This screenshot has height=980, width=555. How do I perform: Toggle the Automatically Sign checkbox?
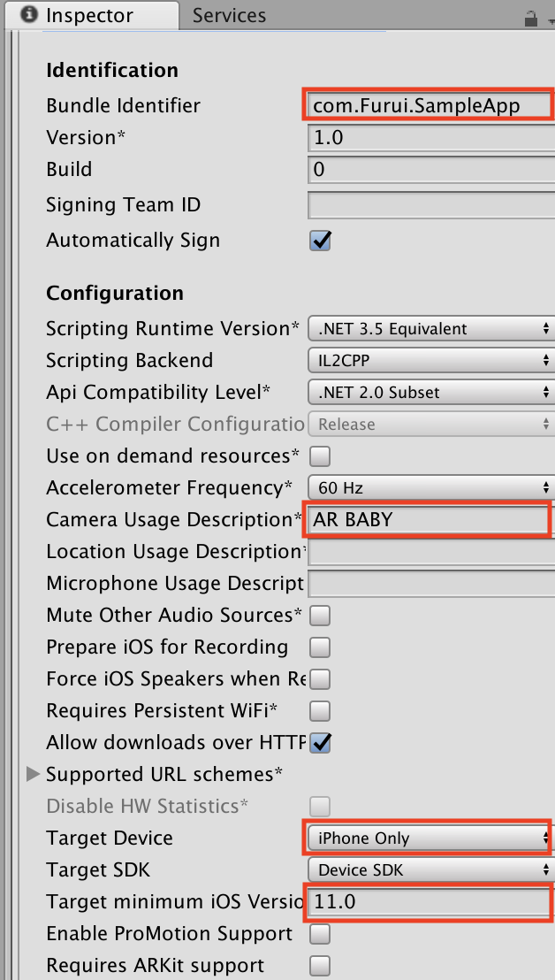click(x=320, y=241)
